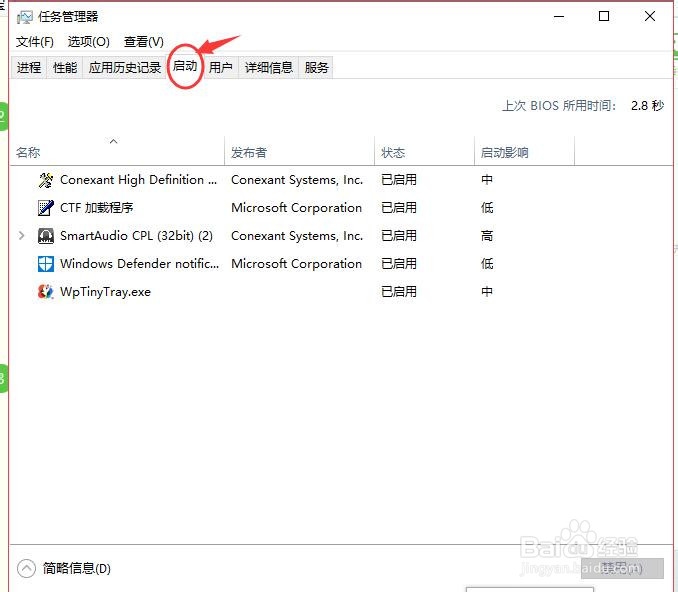Switch to the 详细信息 tab
Image resolution: width=678 pixels, height=592 pixels.
tap(269, 67)
